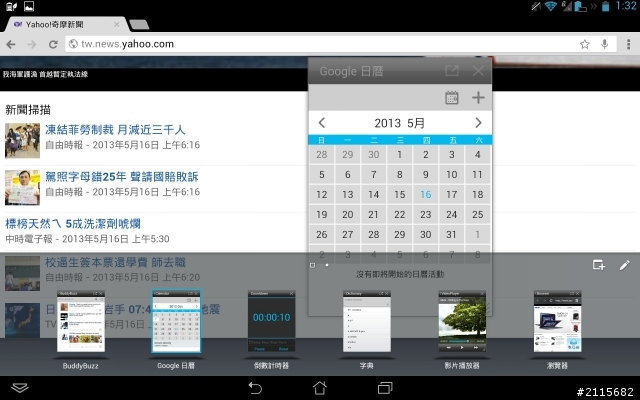Click the 2013 5月 month title
Screen dimensions: 640x400
tap(400, 123)
